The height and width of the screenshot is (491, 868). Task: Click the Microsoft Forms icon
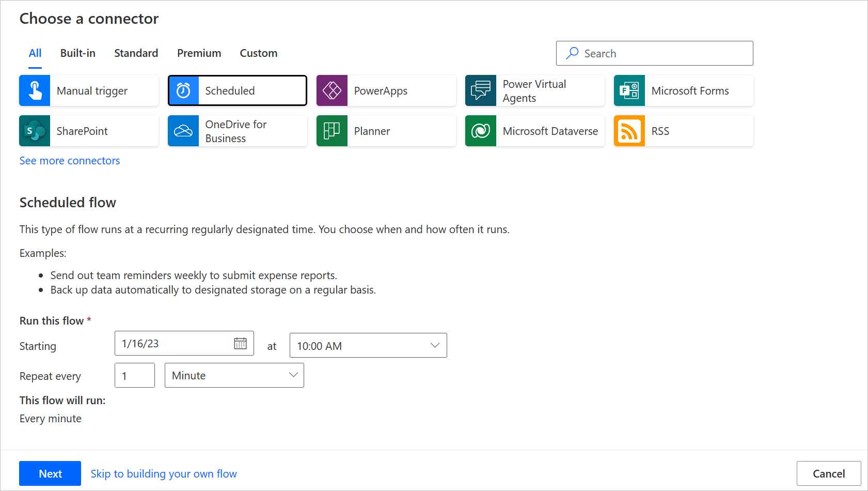point(629,90)
